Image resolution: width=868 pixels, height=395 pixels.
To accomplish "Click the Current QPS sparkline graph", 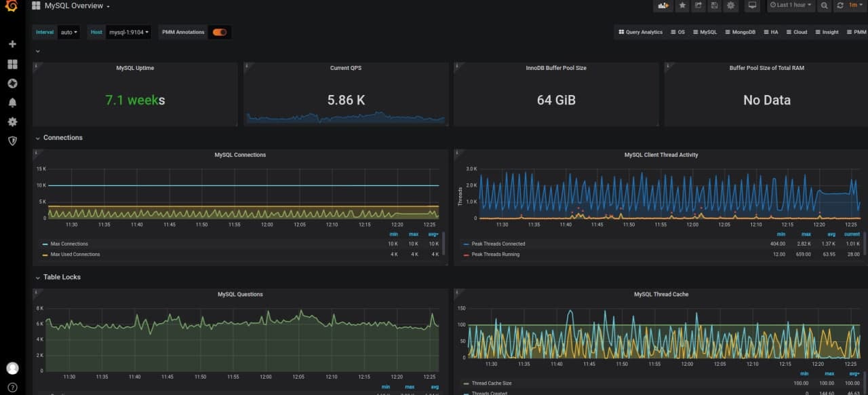I will 346,118.
